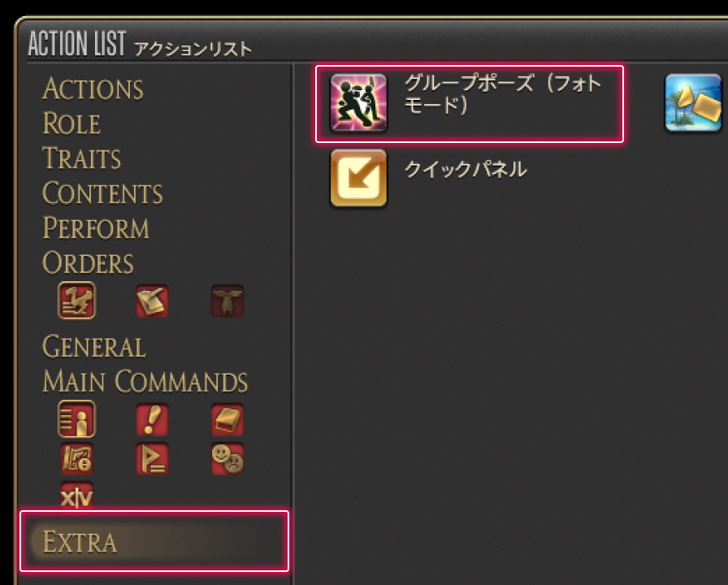The image size is (728, 585).
Task: Click the XIV system command icon
Action: tap(76, 496)
